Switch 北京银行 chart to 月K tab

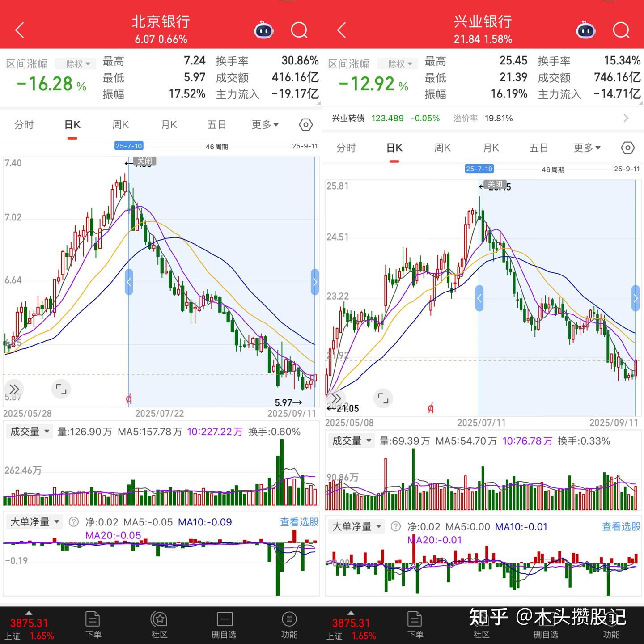click(x=169, y=124)
